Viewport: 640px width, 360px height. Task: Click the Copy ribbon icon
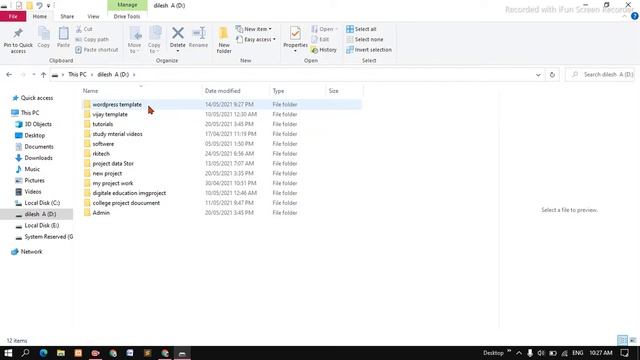[44, 37]
